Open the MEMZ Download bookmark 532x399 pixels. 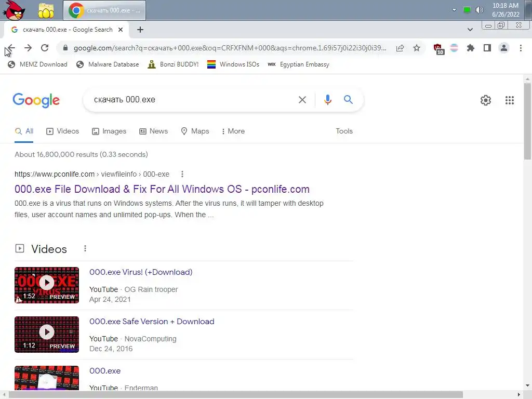pyautogui.click(x=37, y=64)
